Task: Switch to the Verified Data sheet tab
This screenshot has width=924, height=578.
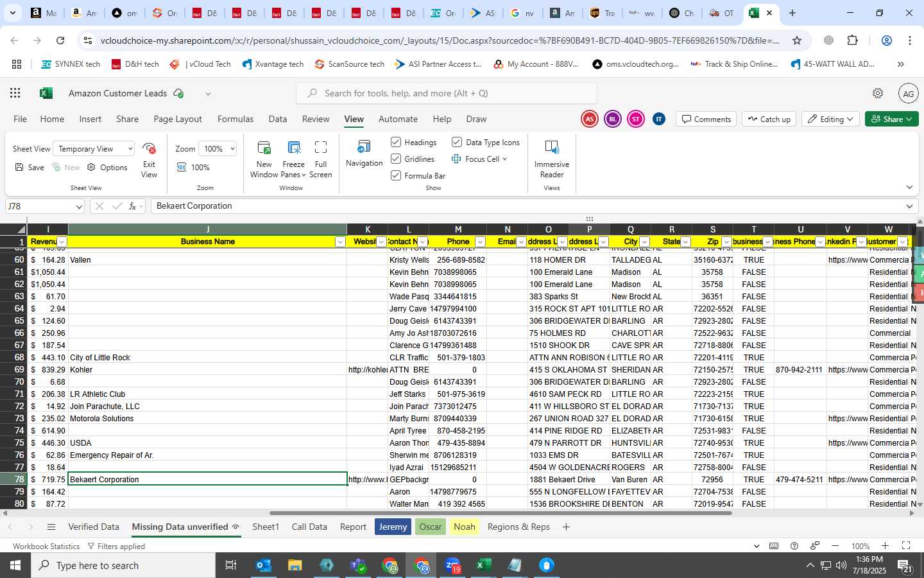Action: tap(94, 527)
